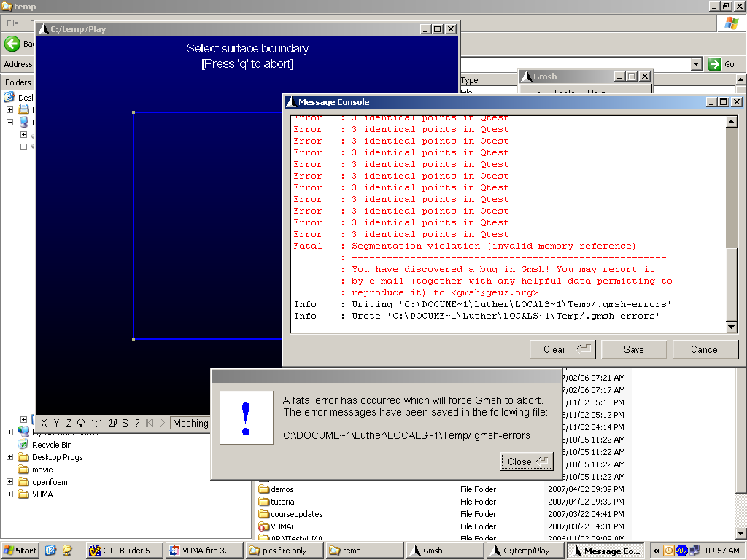The image size is (747, 560).
Task: Click the 2007/03/22 04:41 PM date cell
Action: [x=586, y=514]
